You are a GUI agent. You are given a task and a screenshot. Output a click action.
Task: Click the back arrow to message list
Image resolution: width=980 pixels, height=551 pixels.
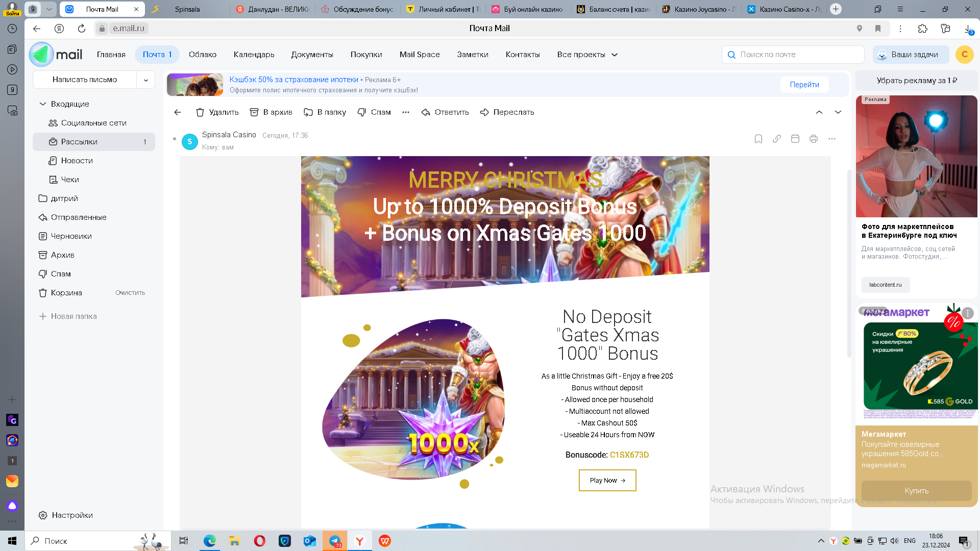(178, 112)
